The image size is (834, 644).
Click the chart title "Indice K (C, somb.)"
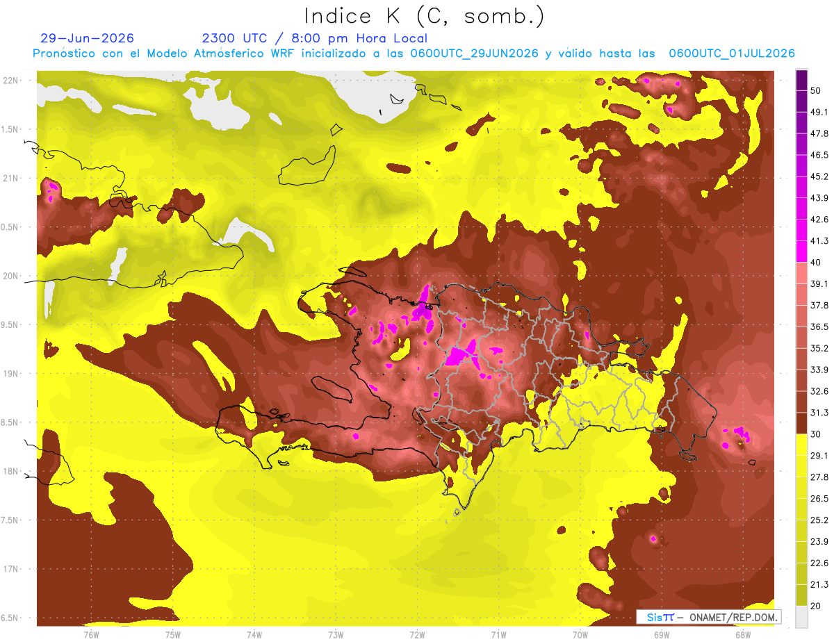(x=424, y=15)
